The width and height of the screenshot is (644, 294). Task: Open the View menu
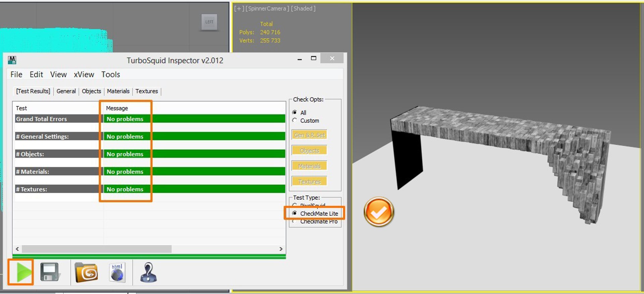tap(58, 75)
